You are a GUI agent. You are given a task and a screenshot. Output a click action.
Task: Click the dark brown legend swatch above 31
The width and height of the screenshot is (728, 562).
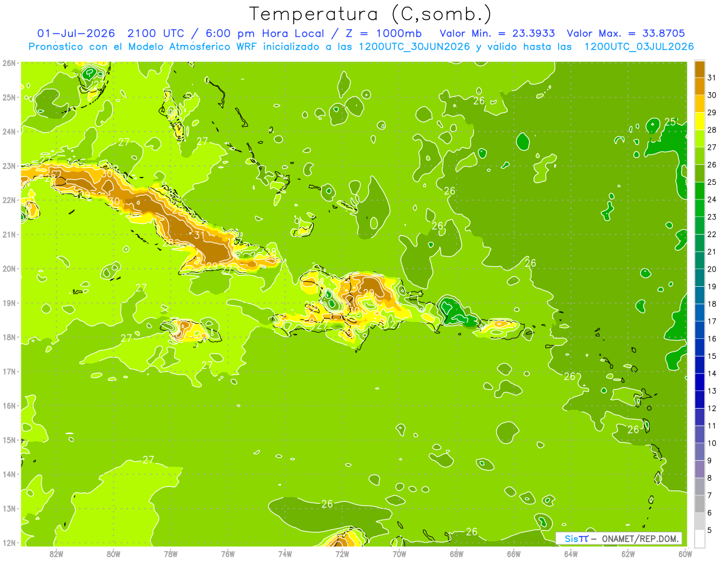point(699,69)
